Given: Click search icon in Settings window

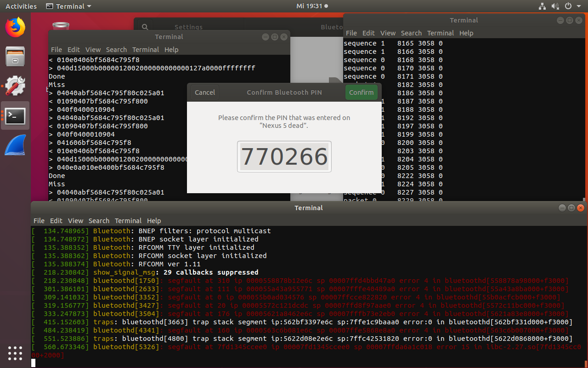Looking at the screenshot, I should [x=145, y=27].
